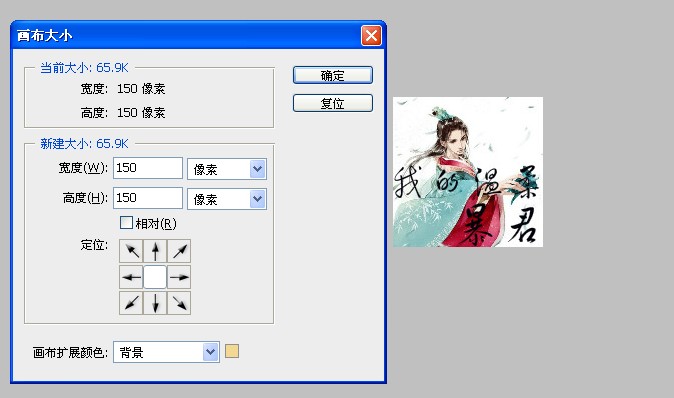This screenshot has width=674, height=398.
Task: Focus the 高度(H) input field
Action: coord(148,198)
